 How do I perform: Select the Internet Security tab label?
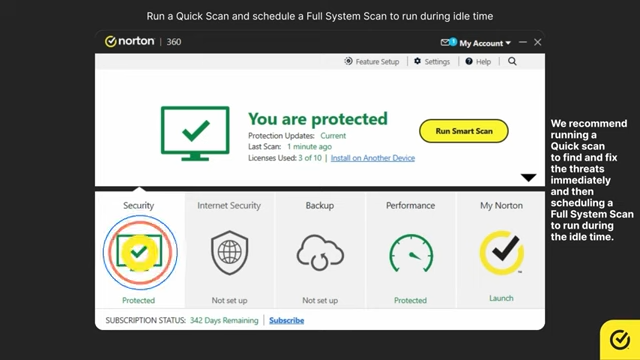pyautogui.click(x=229, y=205)
